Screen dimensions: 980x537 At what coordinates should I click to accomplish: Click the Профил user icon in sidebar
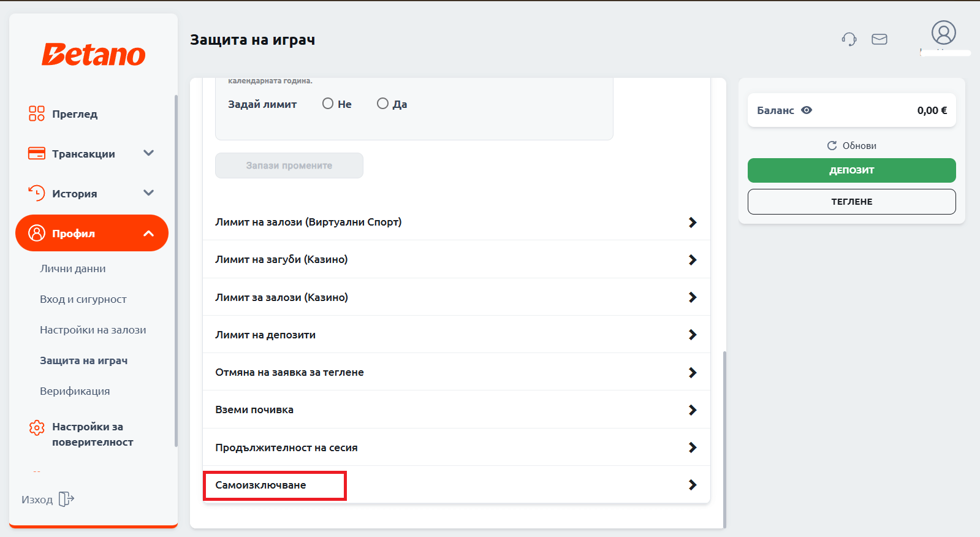(x=37, y=233)
